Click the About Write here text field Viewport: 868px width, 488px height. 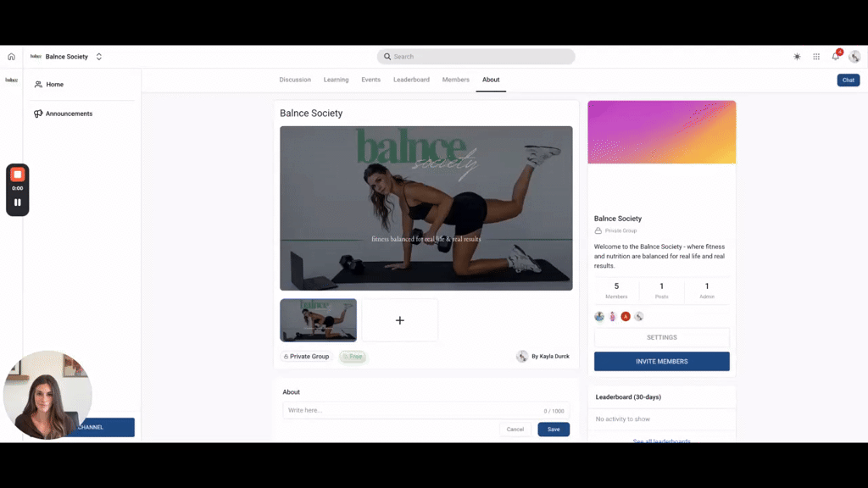click(426, 411)
